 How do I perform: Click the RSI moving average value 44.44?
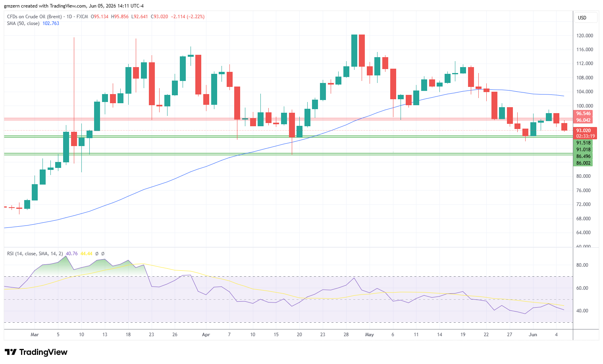pyautogui.click(x=86, y=254)
